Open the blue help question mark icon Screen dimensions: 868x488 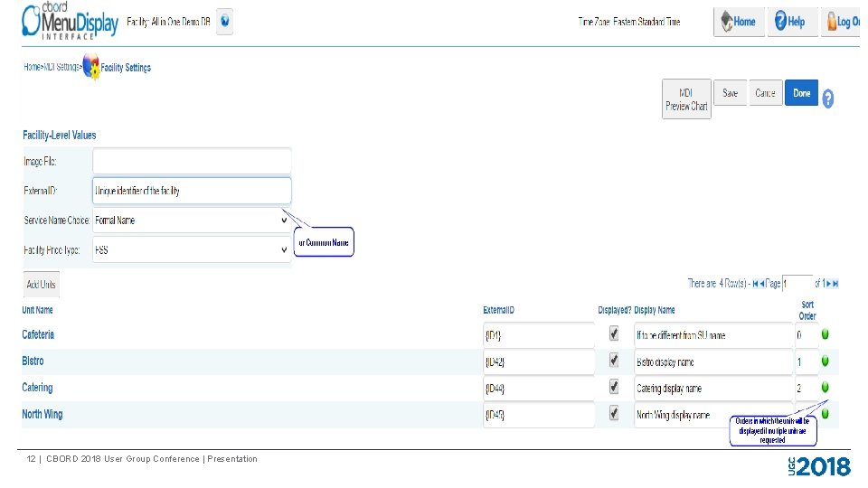(x=827, y=99)
